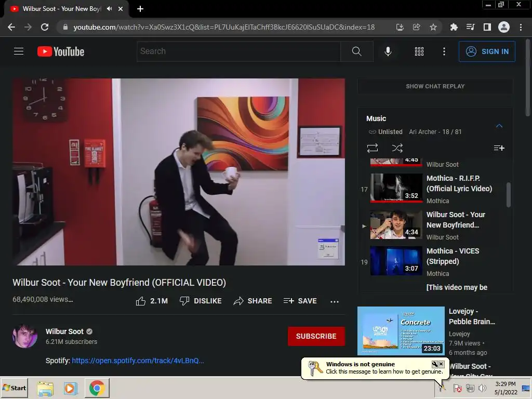Start voice search with microphone icon
This screenshot has height=399, width=532.
(388, 51)
